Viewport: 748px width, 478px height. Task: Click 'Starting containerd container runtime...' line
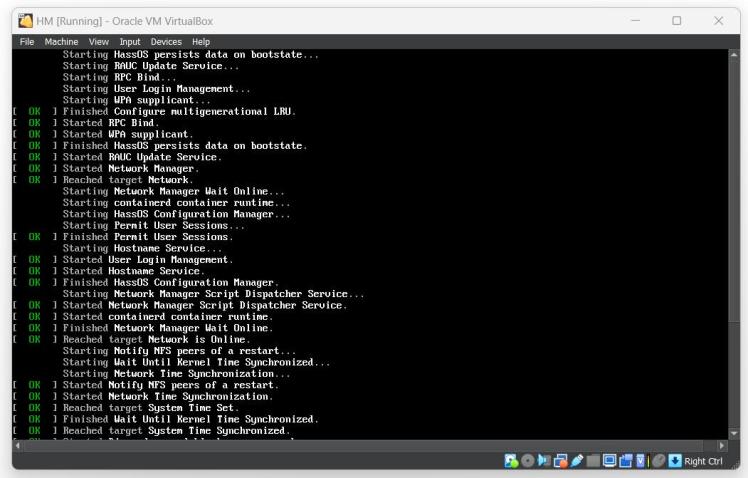pos(177,203)
